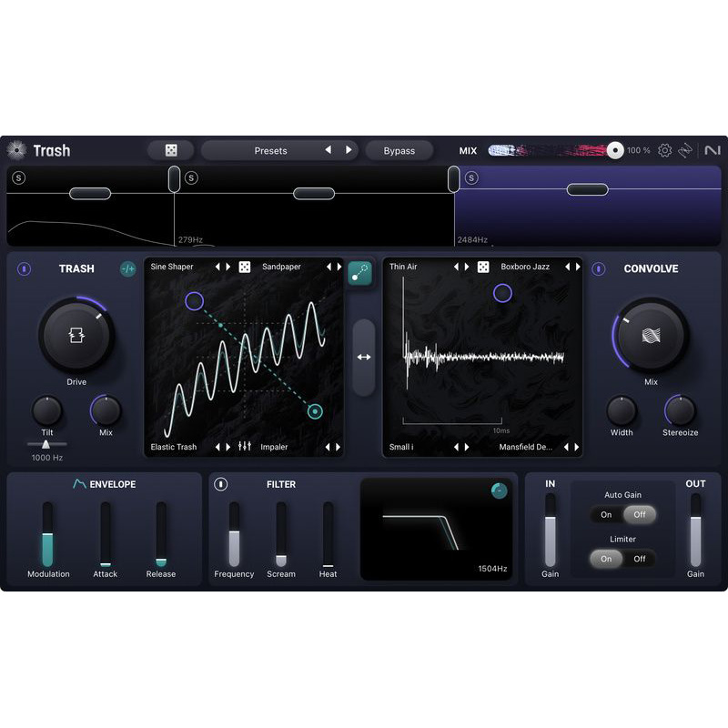Click the Trash logo icon

(16, 150)
